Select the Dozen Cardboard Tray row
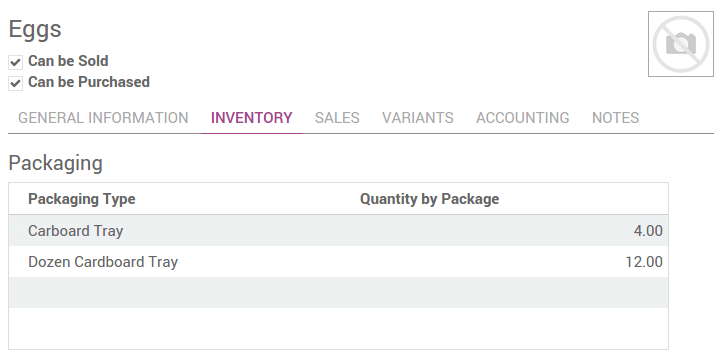 (338, 262)
